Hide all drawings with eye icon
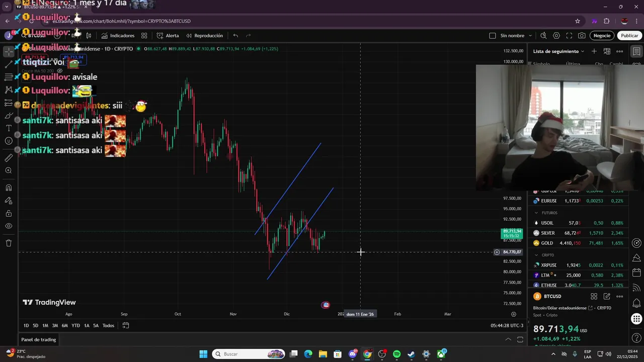This screenshot has width=644, height=362. click(x=9, y=226)
